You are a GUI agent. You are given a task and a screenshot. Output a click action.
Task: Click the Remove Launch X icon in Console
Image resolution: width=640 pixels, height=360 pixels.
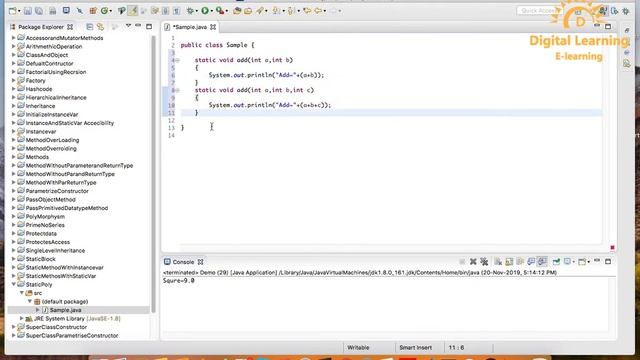(473, 262)
